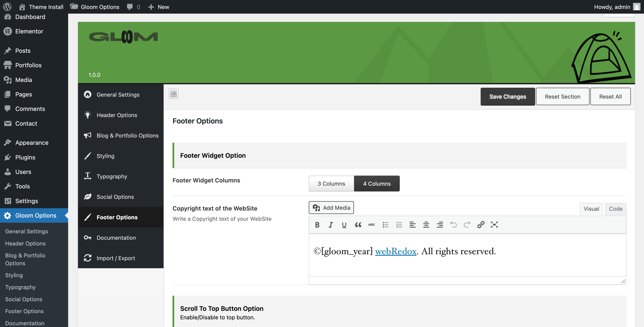Open the Elementor admin menu
The width and height of the screenshot is (644, 327).
[x=34, y=31]
